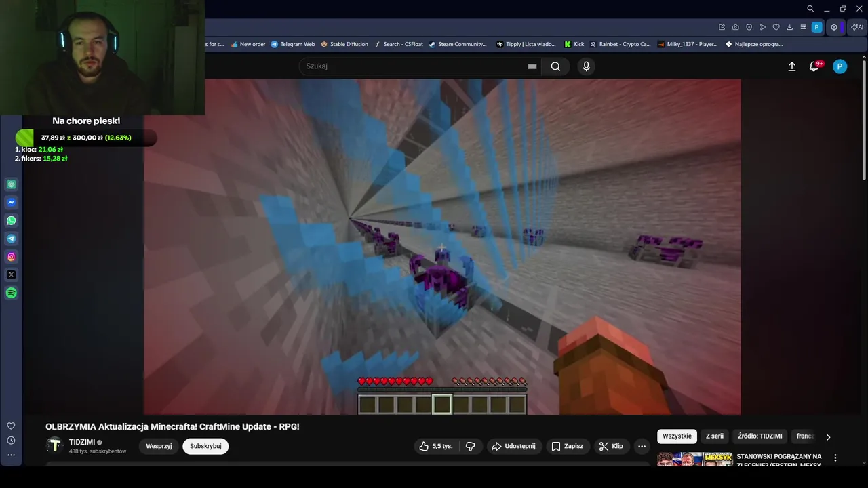The image size is (868, 488).
Task: Open the Milky_1337 - Player bookmark
Action: [x=688, y=44]
